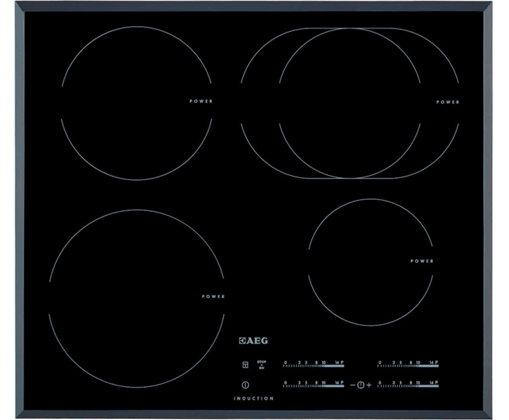Tap the timer clock icon
Image resolution: width=509 pixels, height=420 pixels.
pos(361,385)
